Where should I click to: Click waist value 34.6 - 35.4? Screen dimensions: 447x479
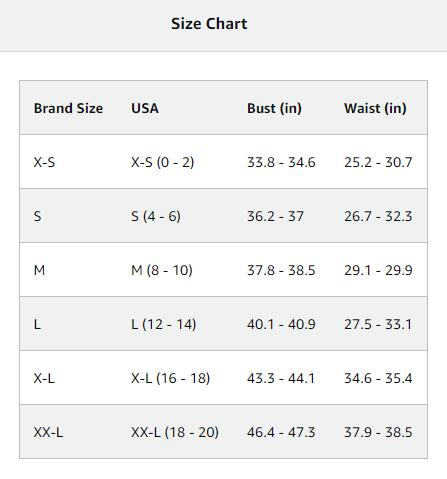coord(378,378)
